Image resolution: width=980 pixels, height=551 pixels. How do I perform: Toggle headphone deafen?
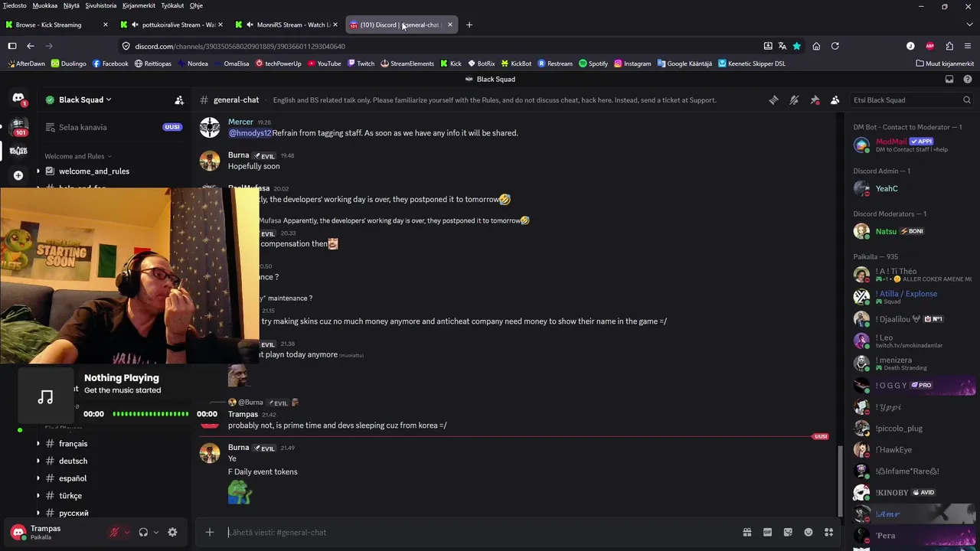coord(143,533)
